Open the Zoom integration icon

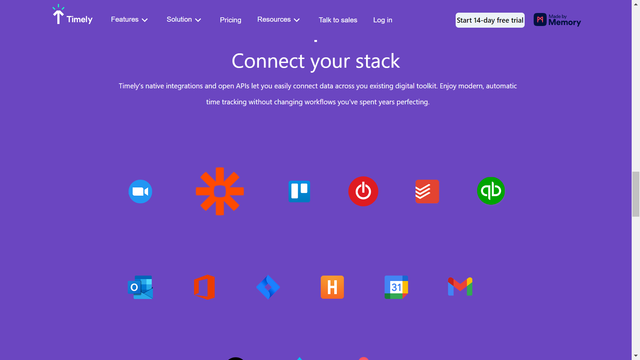point(140,191)
